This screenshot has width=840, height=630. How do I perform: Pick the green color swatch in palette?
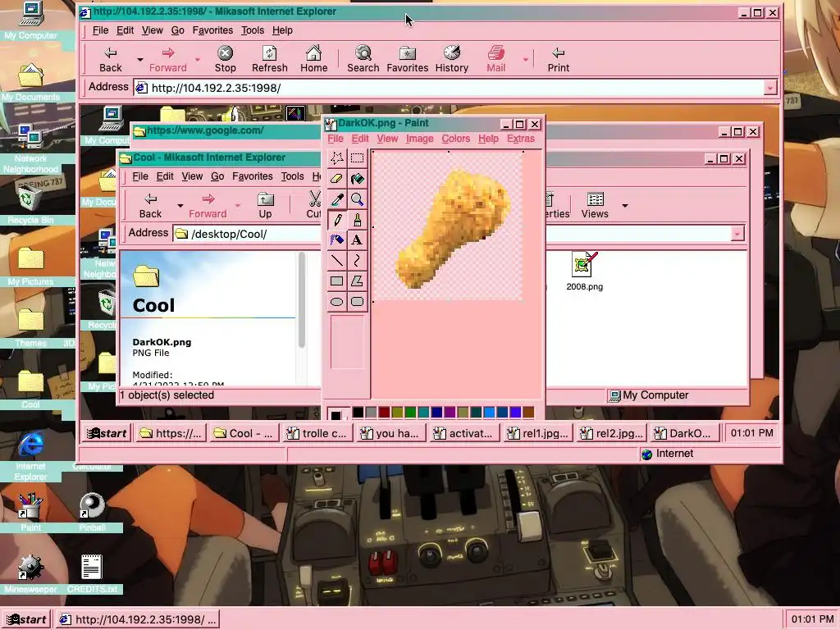click(x=410, y=412)
